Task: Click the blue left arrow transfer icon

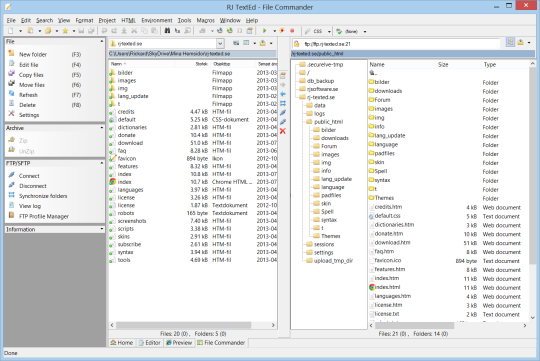Action: coord(283,94)
